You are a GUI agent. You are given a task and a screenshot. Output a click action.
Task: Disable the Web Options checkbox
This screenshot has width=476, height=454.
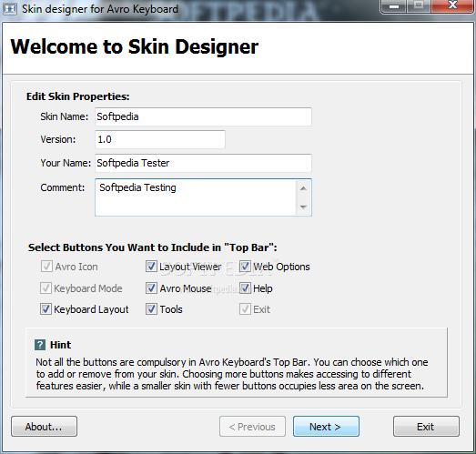click(245, 267)
